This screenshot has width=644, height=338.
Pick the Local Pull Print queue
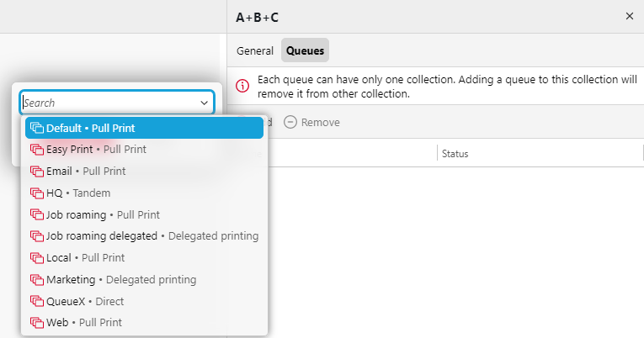85,257
